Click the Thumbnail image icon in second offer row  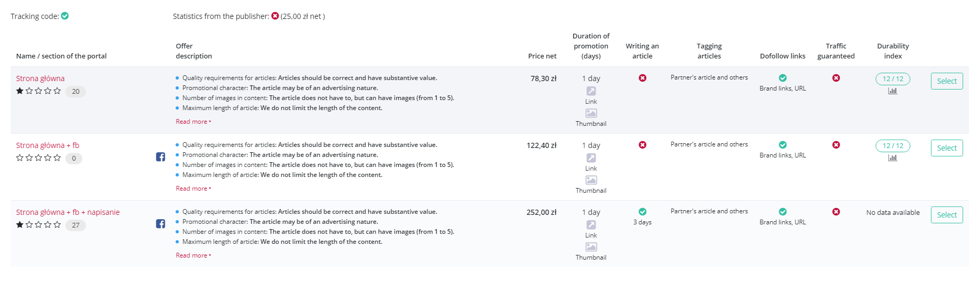point(591,180)
